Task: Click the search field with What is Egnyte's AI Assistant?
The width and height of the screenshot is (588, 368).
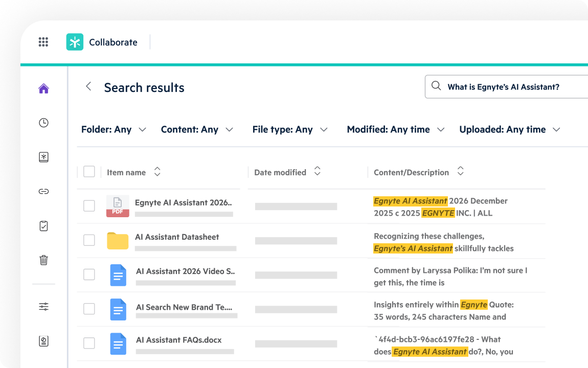Action: (506, 87)
